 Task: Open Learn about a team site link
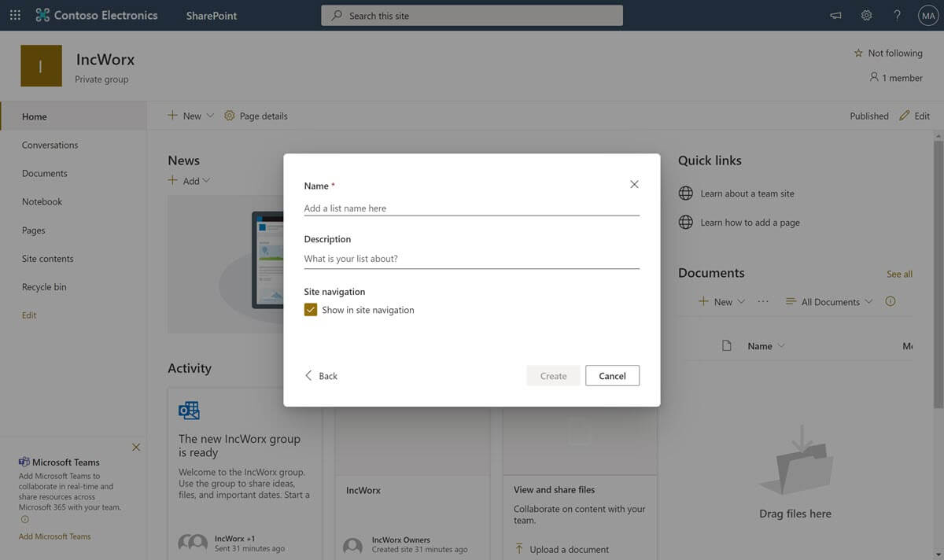pyautogui.click(x=747, y=193)
